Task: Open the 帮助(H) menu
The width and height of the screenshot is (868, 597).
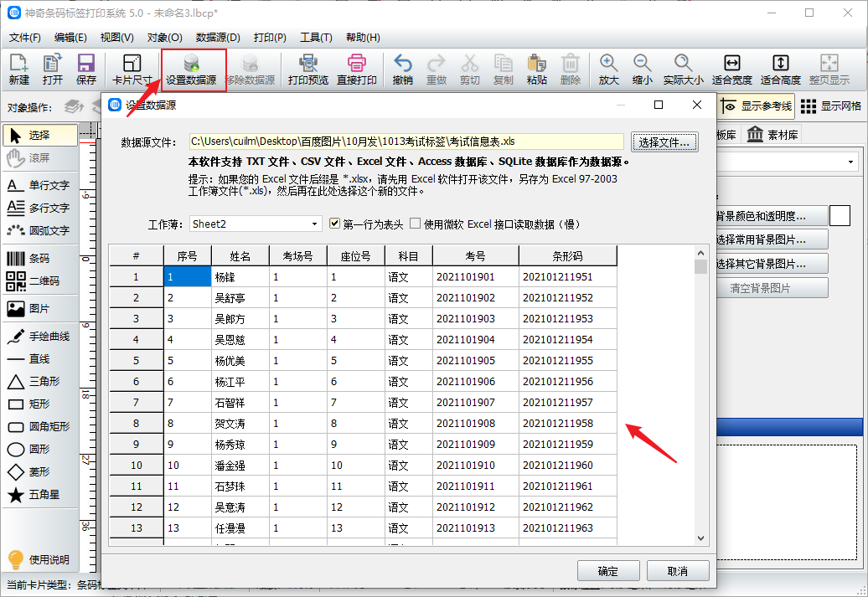Action: click(363, 38)
